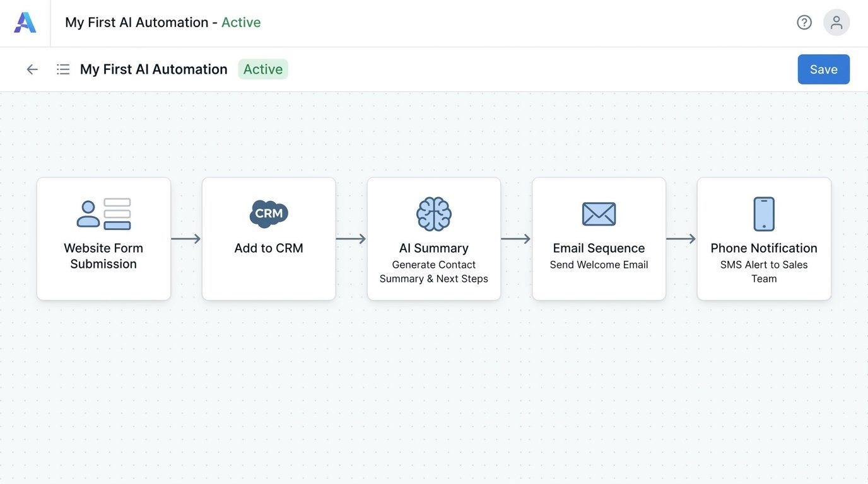The image size is (868, 484).
Task: Click the Email Sequence envelope icon
Action: coord(599,214)
